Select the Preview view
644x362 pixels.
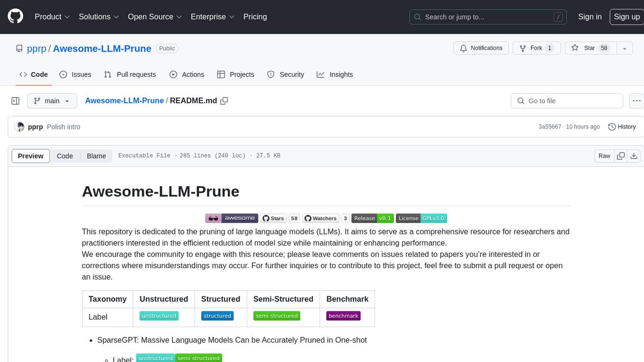tap(31, 156)
